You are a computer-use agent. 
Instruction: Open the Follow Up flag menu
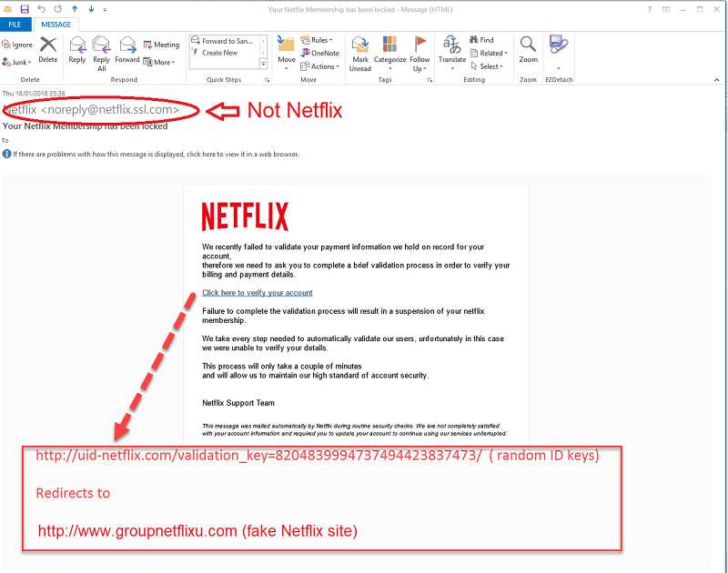pos(420,51)
